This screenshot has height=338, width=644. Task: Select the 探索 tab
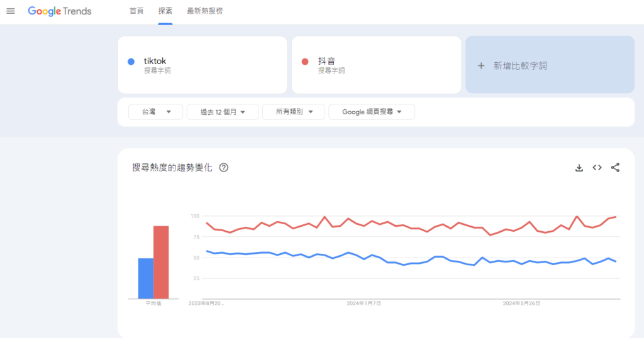[165, 11]
